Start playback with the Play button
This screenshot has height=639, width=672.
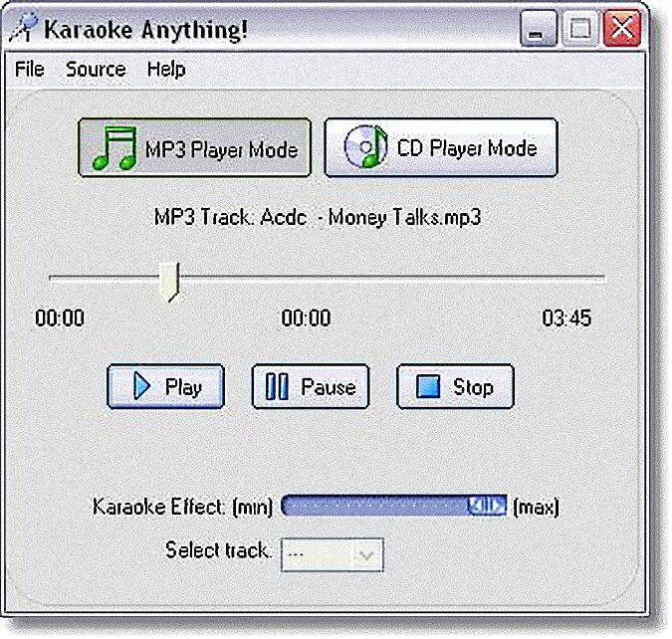[165, 386]
